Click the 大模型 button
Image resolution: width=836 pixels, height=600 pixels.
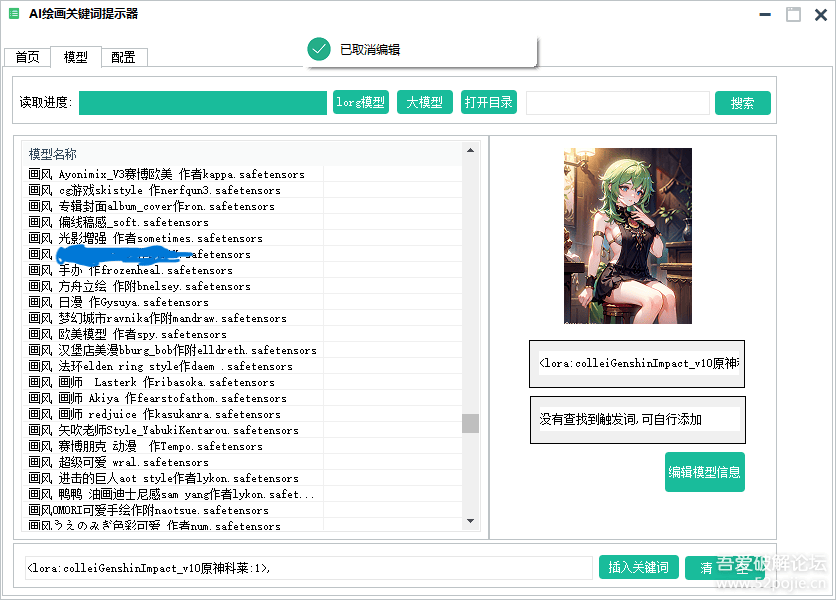[x=424, y=102]
